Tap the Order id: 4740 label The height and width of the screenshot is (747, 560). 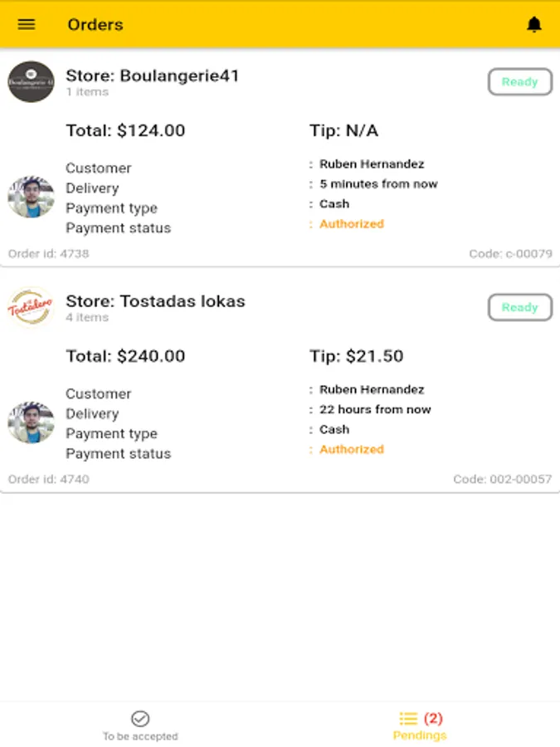click(x=49, y=479)
